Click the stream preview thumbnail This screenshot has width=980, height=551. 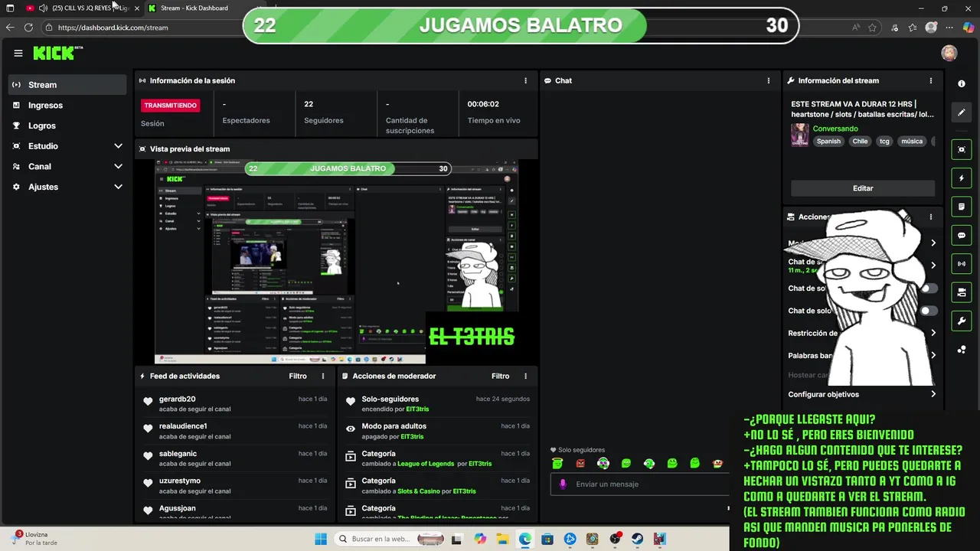[x=337, y=261]
